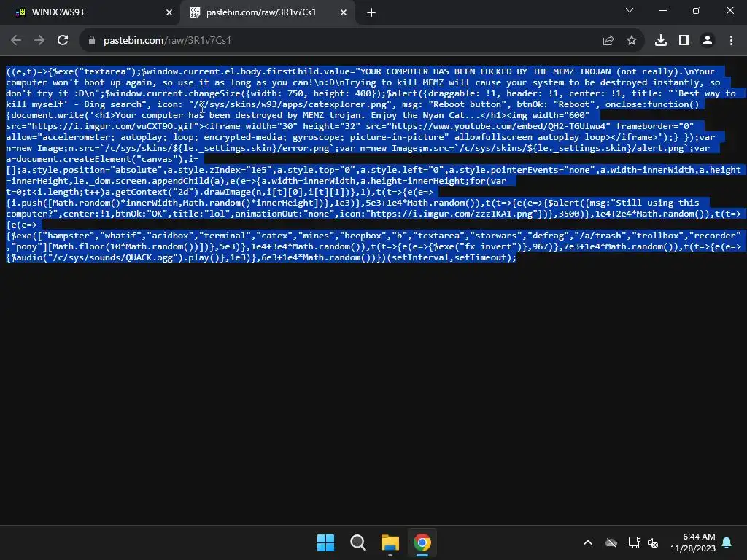Close the pastebin raw tab
This screenshot has height=560, width=747.
click(344, 12)
